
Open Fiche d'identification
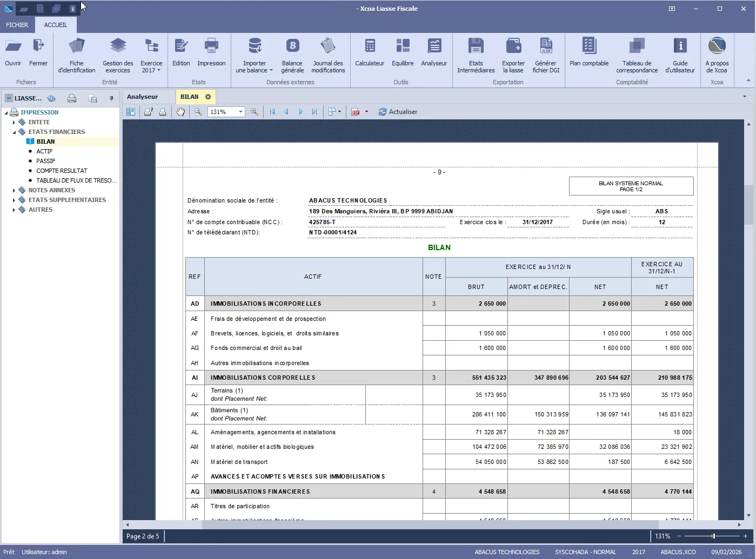tap(77, 53)
